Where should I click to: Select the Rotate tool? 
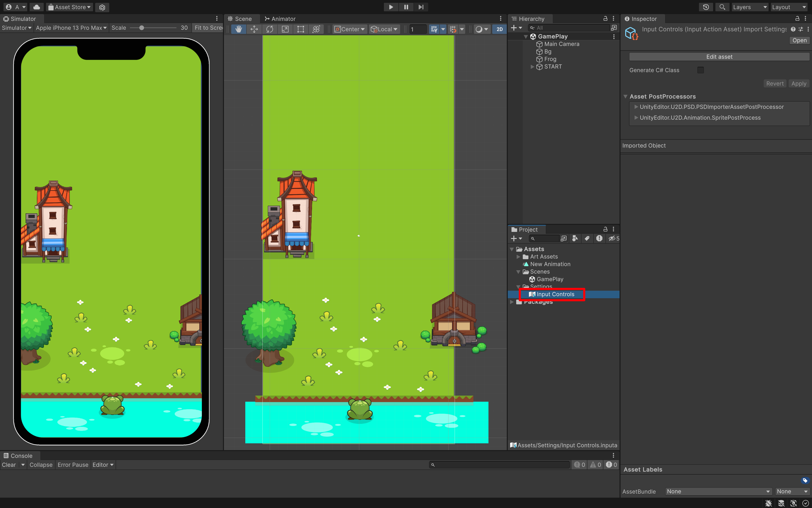pos(269,29)
